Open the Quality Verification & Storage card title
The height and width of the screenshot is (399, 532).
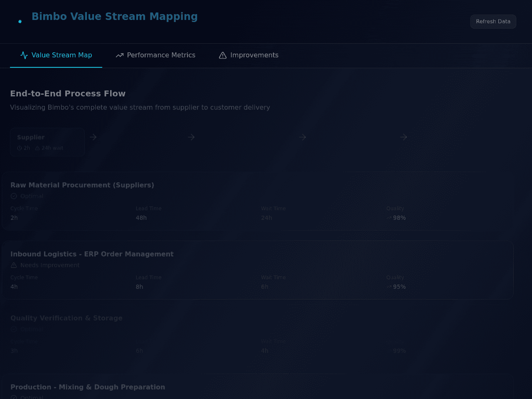coord(66,318)
